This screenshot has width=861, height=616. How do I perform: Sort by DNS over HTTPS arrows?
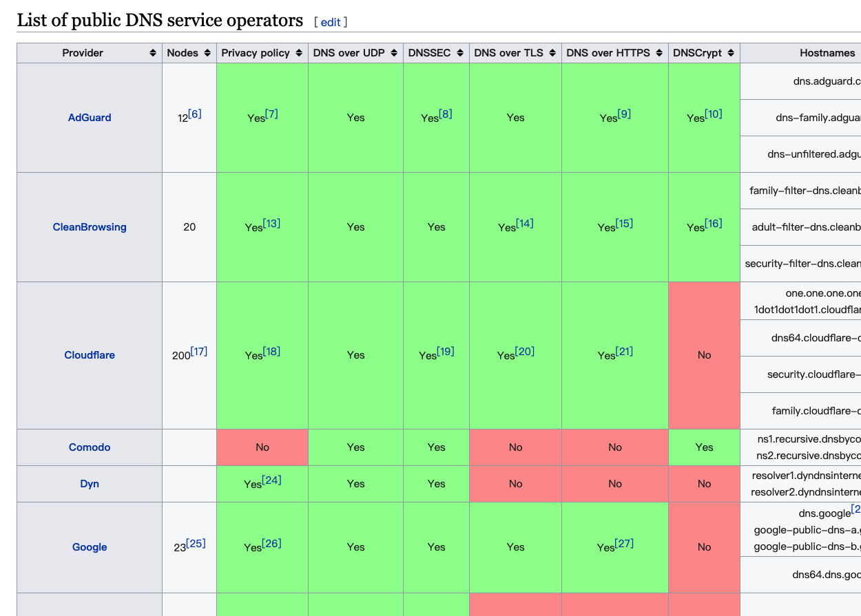(x=659, y=53)
